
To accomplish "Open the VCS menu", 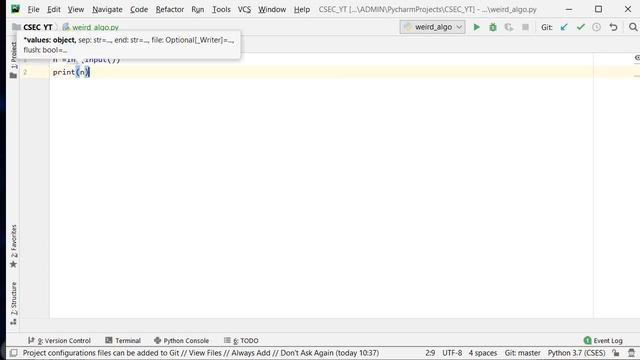I will [244, 9].
